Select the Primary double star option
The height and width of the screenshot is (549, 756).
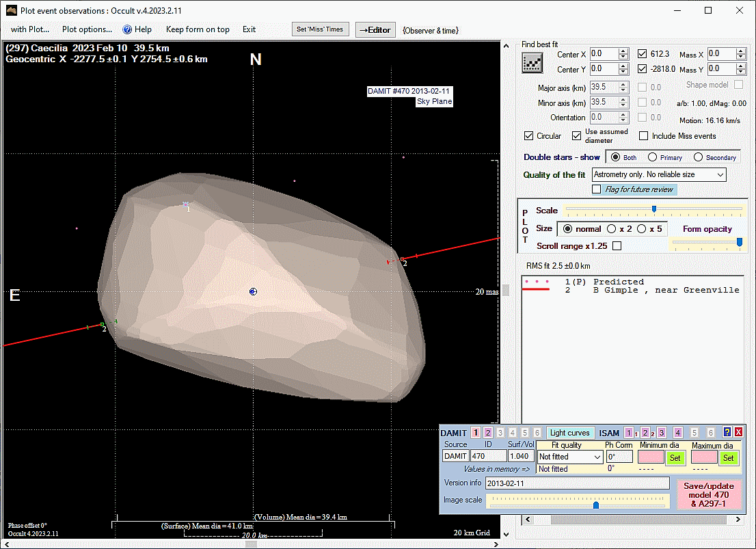[653, 157]
